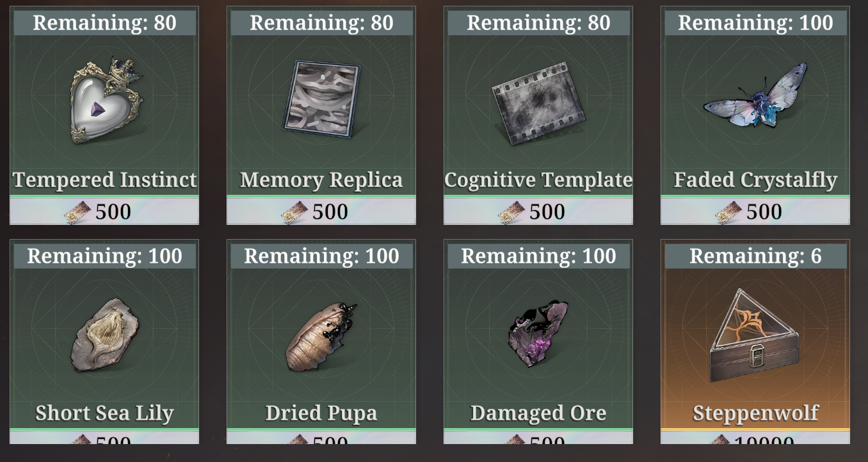Click the currency ticket icon under Cognitive Template
This screenshot has height=462, width=868.
click(512, 212)
